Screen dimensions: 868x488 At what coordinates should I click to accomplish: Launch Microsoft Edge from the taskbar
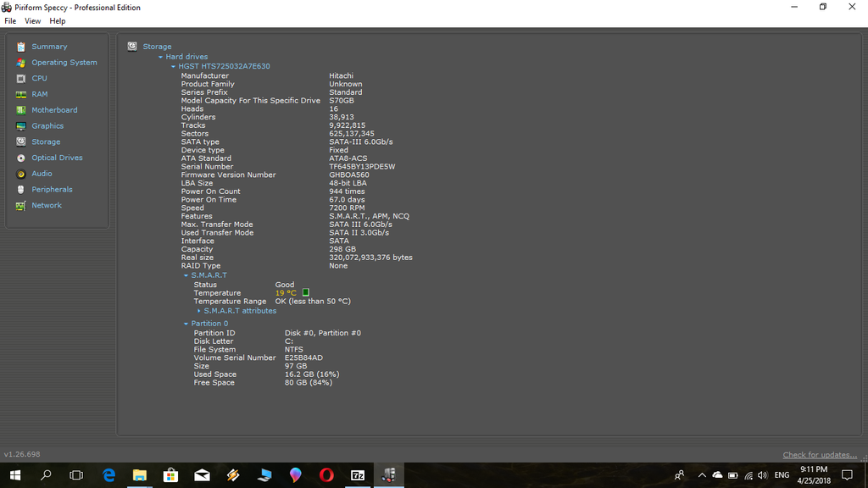pyautogui.click(x=109, y=474)
